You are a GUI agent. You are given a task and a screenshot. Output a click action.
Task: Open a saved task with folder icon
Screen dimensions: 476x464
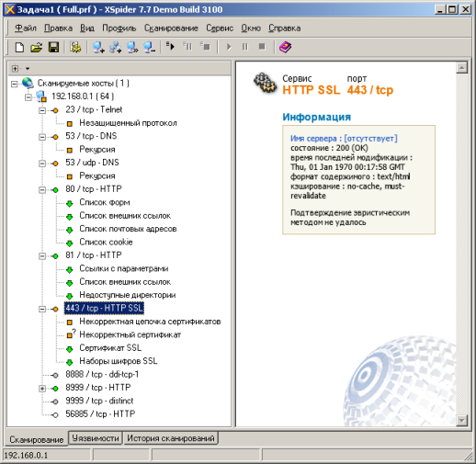coord(37,47)
